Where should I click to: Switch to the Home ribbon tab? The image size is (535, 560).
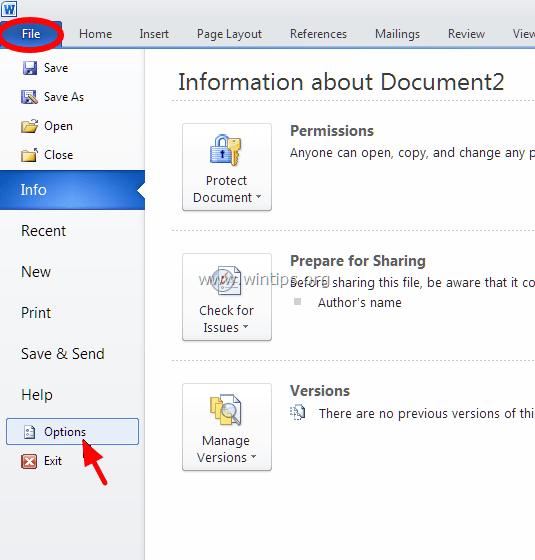[96, 34]
